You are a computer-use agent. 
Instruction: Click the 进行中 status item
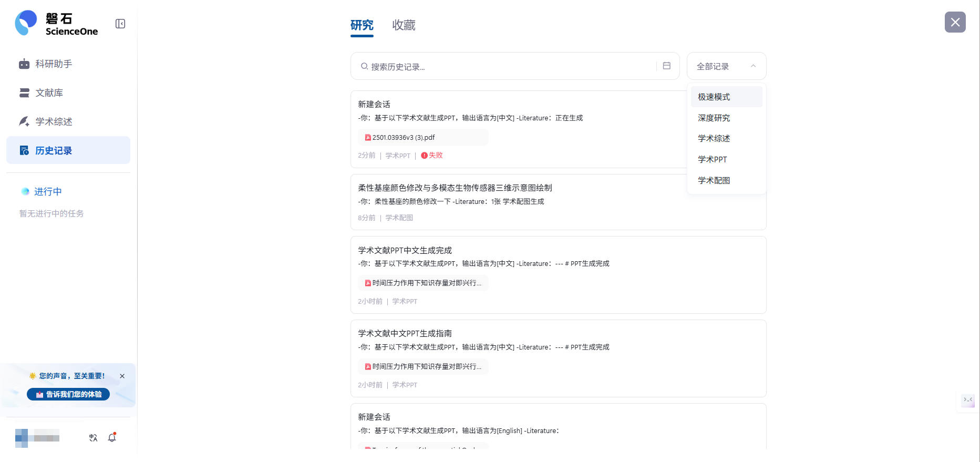click(x=42, y=191)
